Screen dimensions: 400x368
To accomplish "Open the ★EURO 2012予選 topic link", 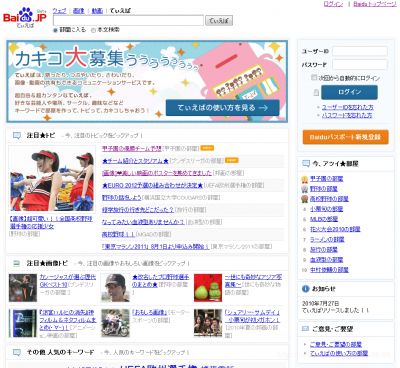I will [x=153, y=185].
